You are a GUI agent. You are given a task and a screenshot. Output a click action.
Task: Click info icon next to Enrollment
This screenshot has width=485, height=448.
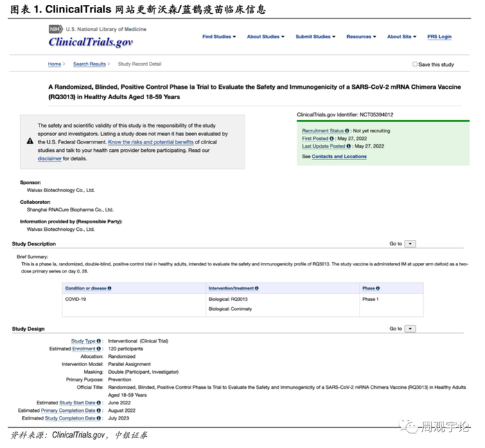pos(98,349)
